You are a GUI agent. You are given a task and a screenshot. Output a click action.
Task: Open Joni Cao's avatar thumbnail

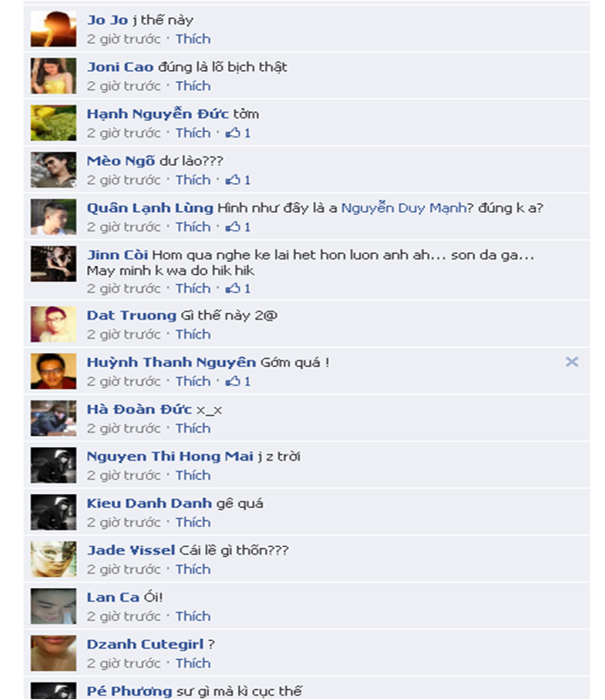53,76
